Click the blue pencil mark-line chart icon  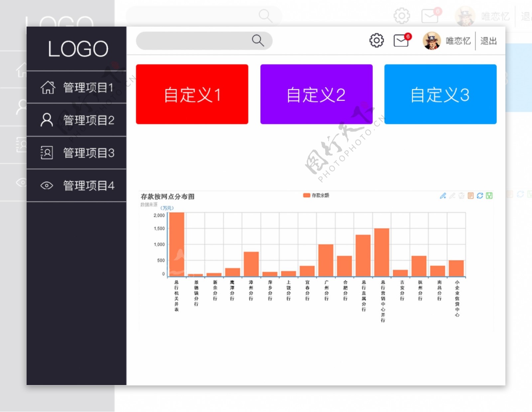pyautogui.click(x=443, y=196)
